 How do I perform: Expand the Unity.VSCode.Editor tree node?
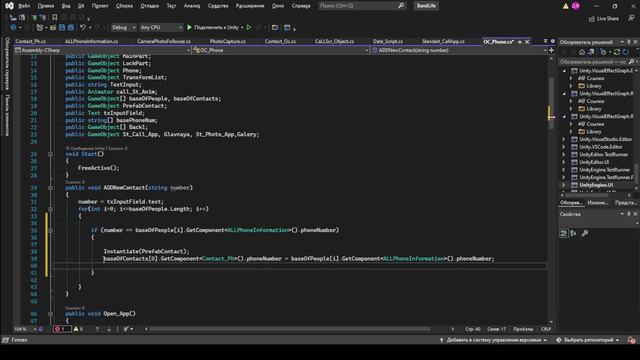point(564,147)
